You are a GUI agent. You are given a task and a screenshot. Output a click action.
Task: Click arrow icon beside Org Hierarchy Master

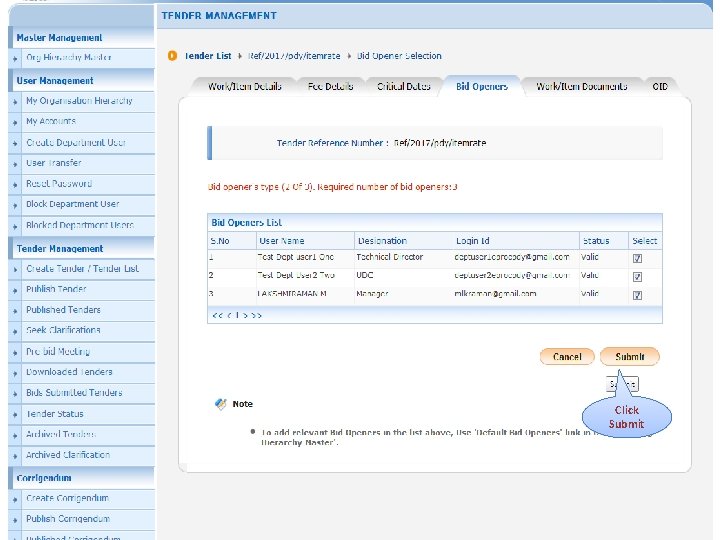15,59
